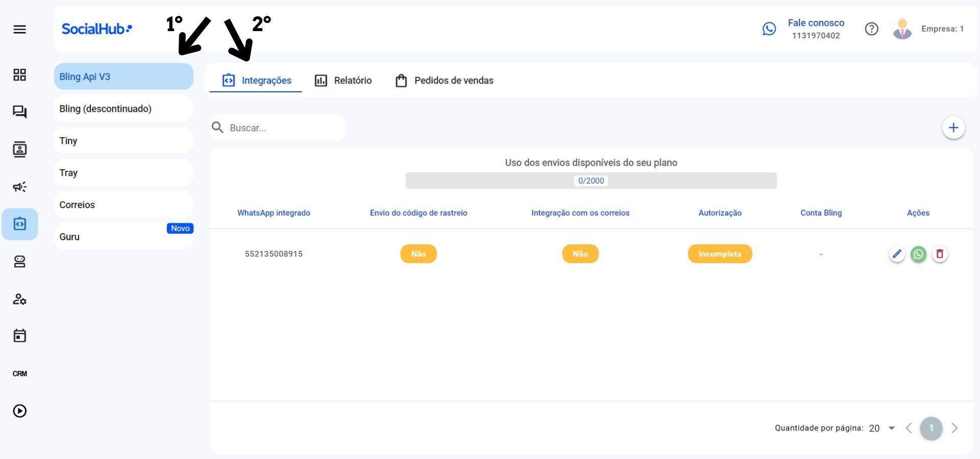Click the 'Buscar...' search field
Image resolution: width=980 pixels, height=459 pixels.
(277, 127)
